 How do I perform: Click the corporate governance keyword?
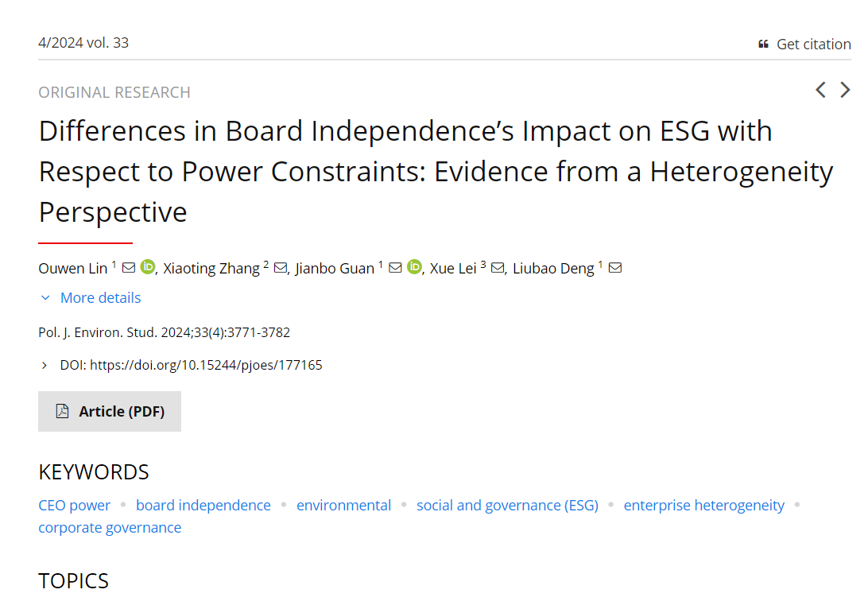(110, 528)
